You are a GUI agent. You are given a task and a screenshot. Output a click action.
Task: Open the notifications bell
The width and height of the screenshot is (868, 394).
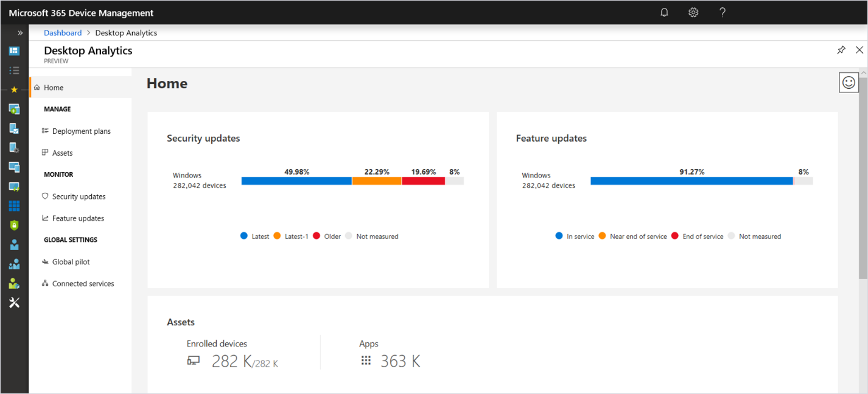665,13
